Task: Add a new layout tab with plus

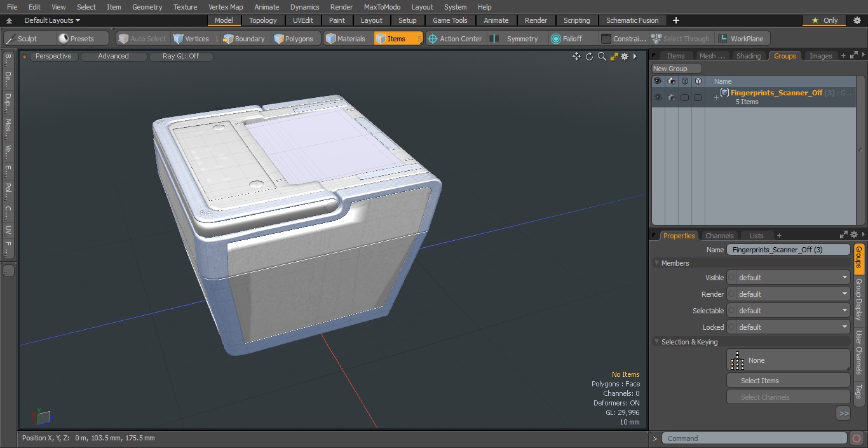Action: (676, 20)
